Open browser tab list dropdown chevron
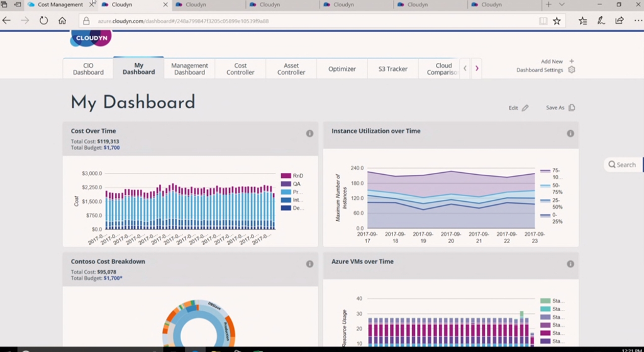 coord(562,4)
